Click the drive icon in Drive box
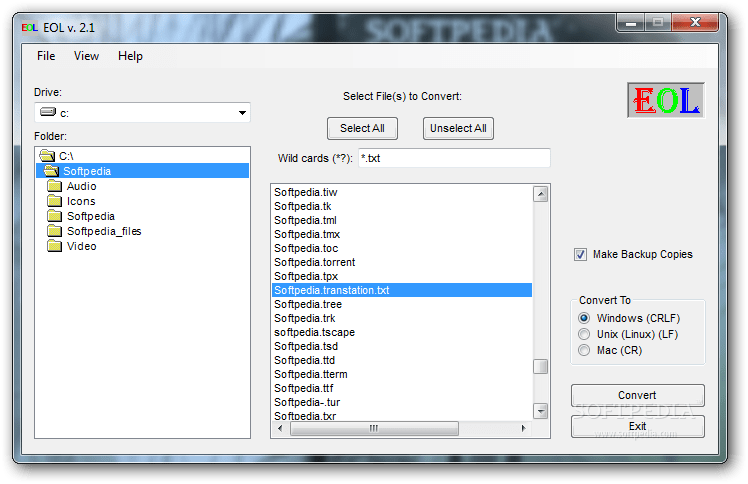 tap(48, 112)
